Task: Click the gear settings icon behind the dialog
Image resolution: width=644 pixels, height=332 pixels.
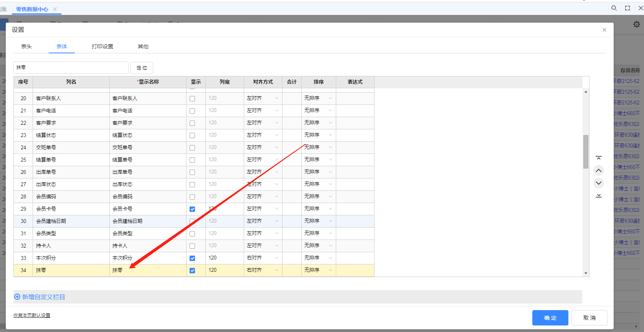Action: point(637,24)
